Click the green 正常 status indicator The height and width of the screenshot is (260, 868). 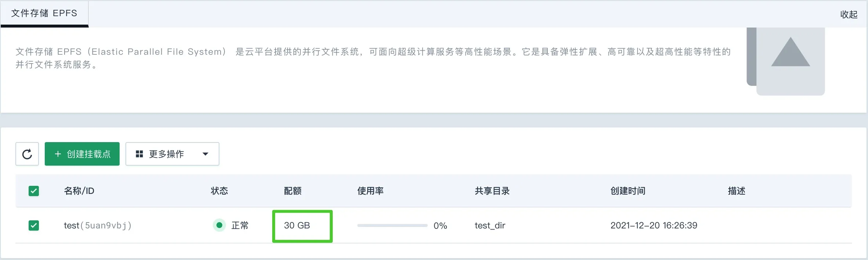[219, 225]
